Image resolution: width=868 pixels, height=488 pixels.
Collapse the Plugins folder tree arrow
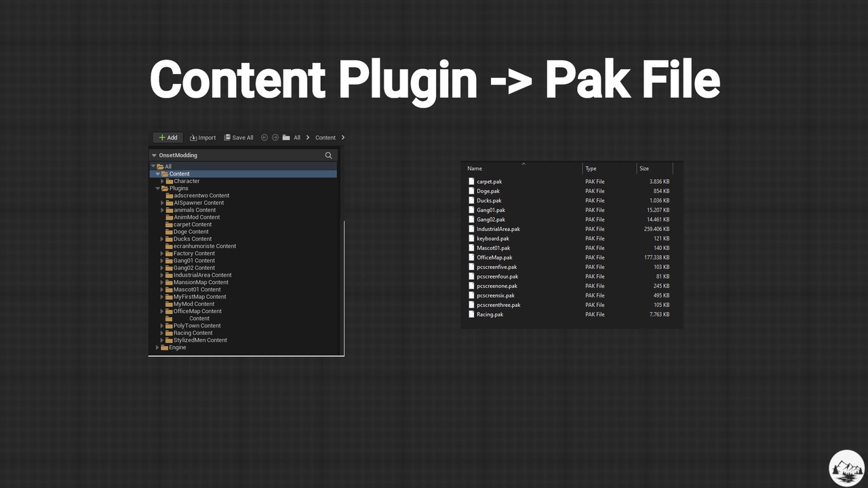coord(158,188)
